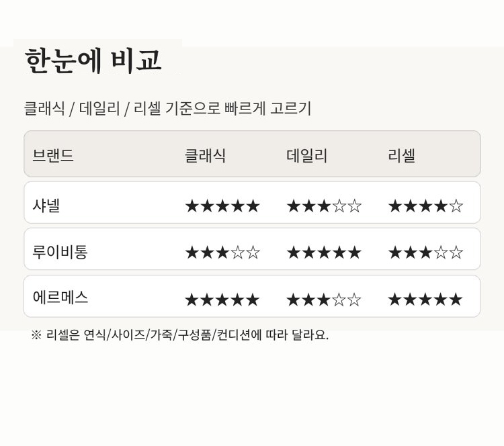Open the 샤넬 brand row label
The width and height of the screenshot is (504, 446).
point(46,206)
